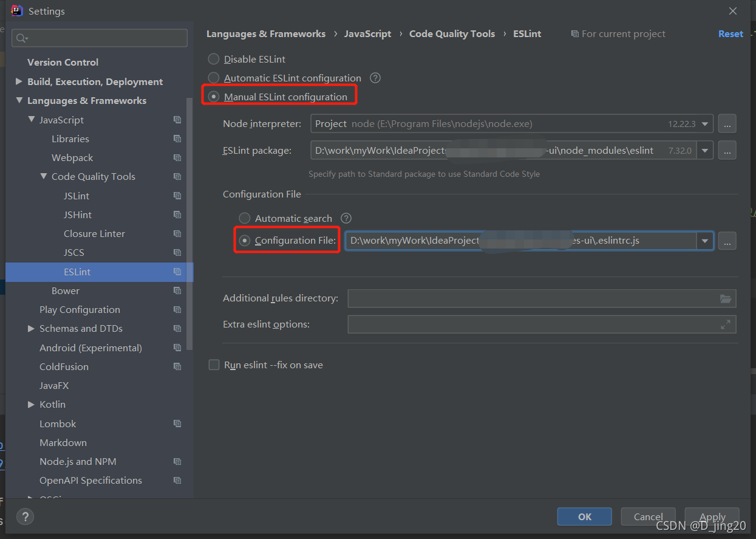Open the help question mark button
Screen dimensions: 756x539
(x=24, y=517)
